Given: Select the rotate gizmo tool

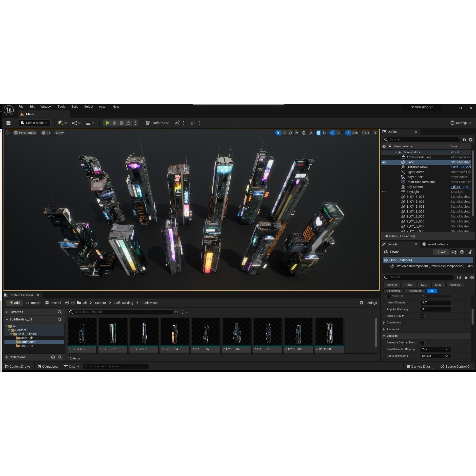Looking at the screenshot, I should [290, 133].
